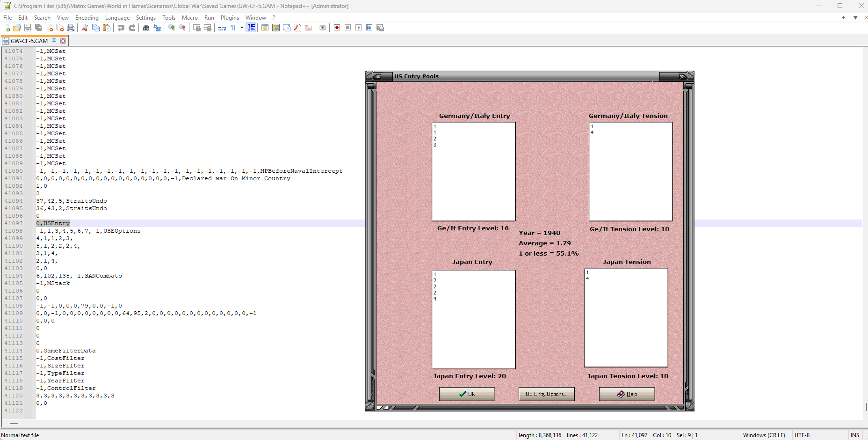868x440 pixels.
Task: Print the document
Action: 71,28
